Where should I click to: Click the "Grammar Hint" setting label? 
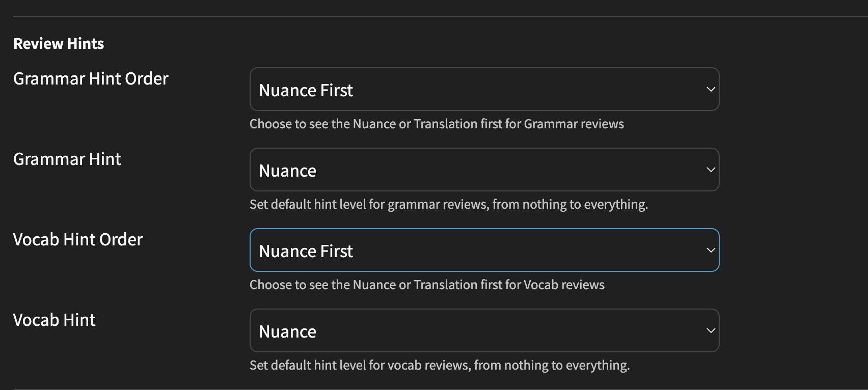click(x=67, y=159)
